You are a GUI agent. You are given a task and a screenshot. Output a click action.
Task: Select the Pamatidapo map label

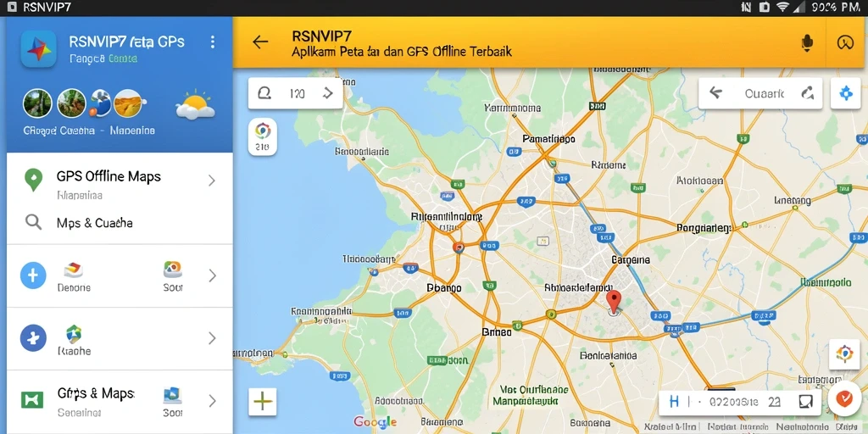point(548,139)
